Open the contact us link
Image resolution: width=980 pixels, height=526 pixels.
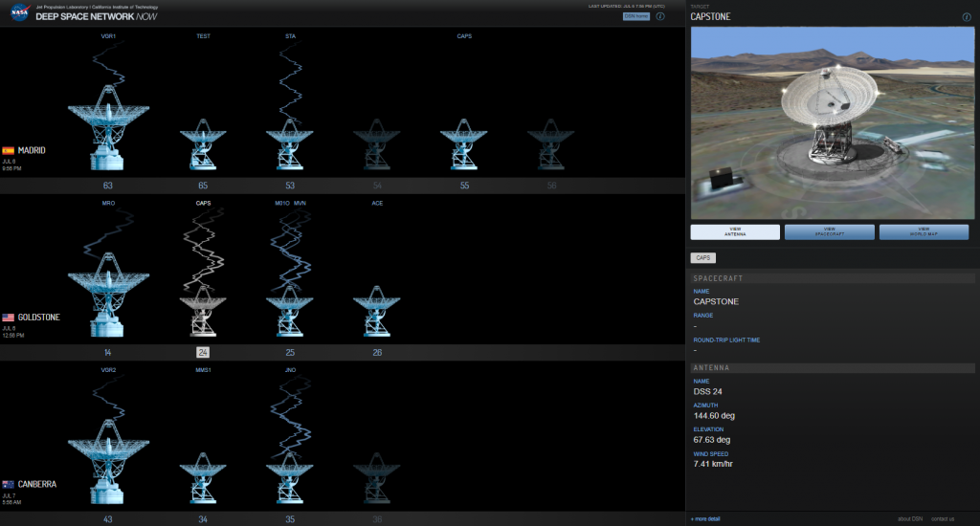[x=943, y=518]
